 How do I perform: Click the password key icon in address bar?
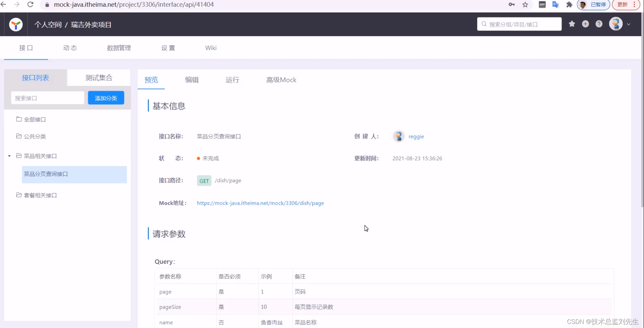(x=512, y=4)
